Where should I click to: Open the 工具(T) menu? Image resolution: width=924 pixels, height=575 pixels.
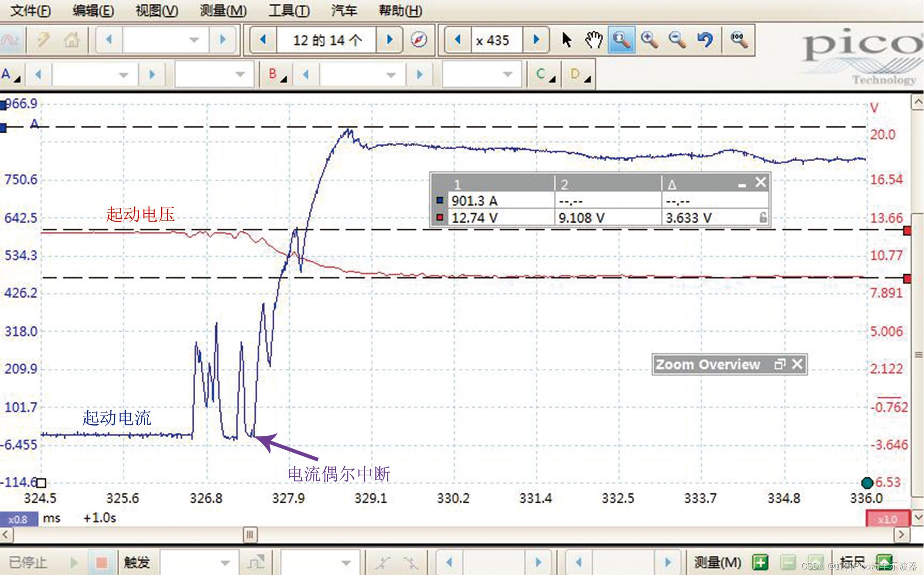pyautogui.click(x=289, y=10)
